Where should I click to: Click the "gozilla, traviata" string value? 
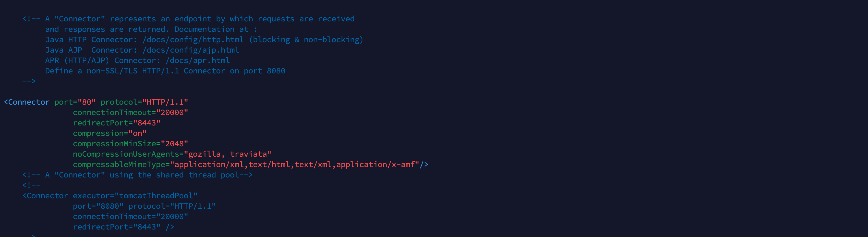point(229,154)
